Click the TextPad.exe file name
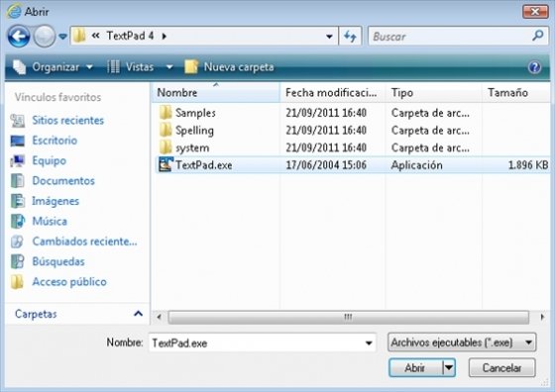This screenshot has height=392, width=555. (204, 165)
